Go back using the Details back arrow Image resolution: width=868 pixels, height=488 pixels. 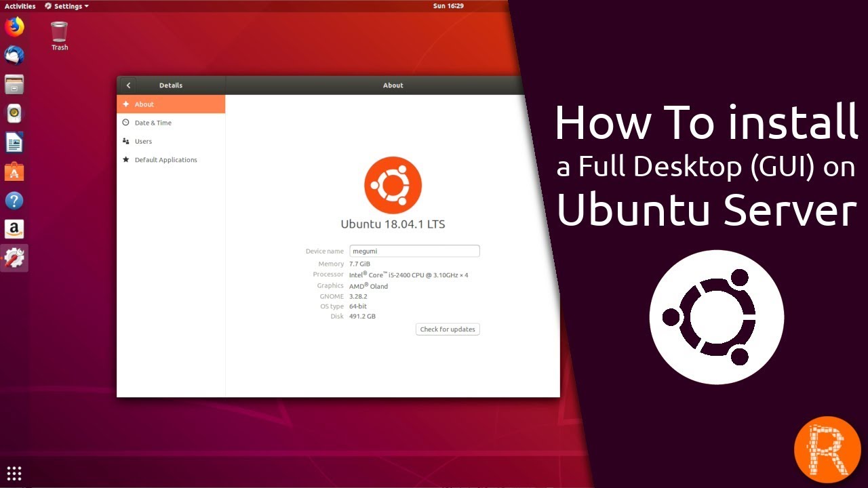(x=128, y=85)
